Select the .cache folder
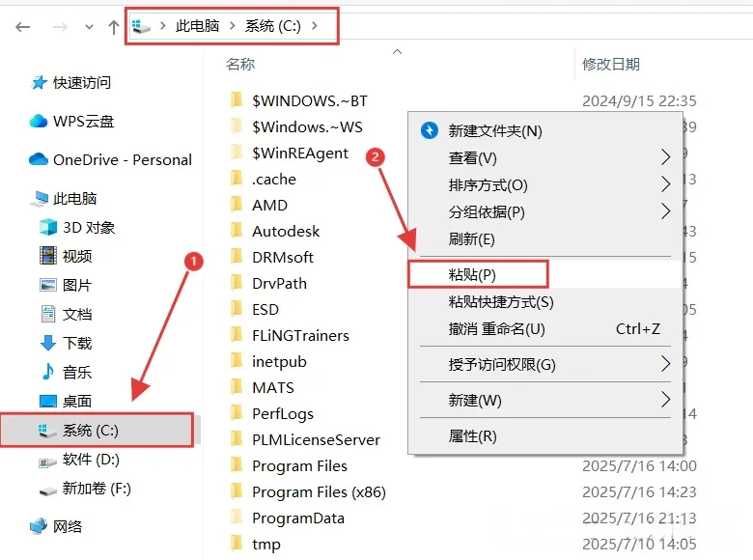The width and height of the screenshot is (753, 560). 274,180
